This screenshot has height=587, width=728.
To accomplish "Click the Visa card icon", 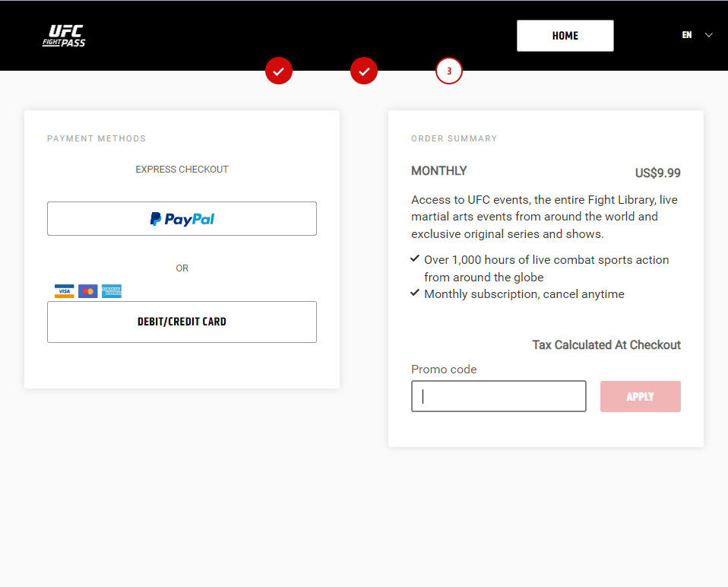I will [x=64, y=291].
